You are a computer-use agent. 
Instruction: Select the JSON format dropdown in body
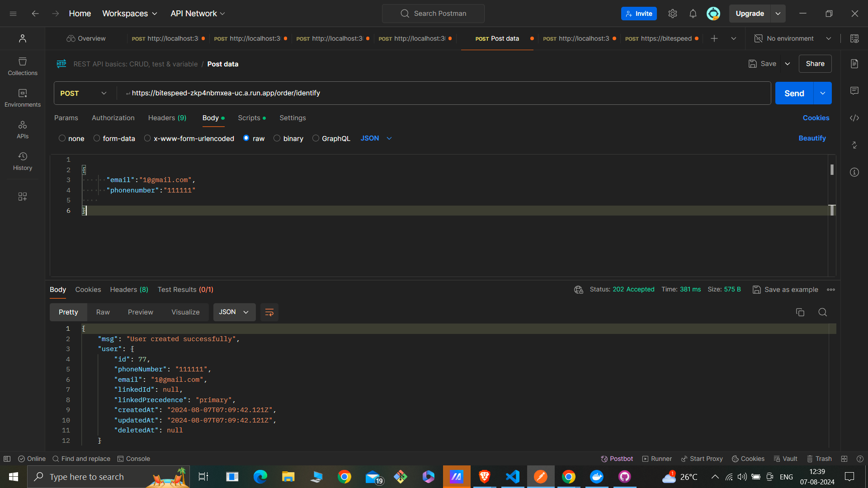click(x=376, y=138)
